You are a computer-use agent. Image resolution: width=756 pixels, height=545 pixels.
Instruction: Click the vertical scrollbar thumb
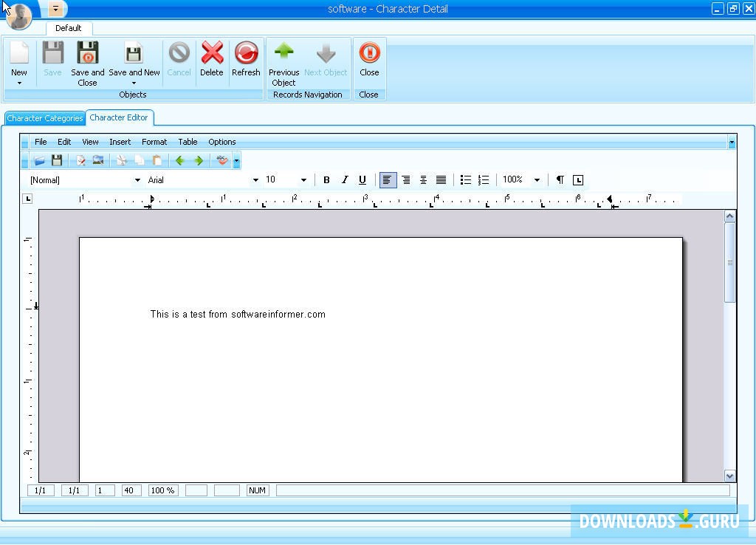730,263
